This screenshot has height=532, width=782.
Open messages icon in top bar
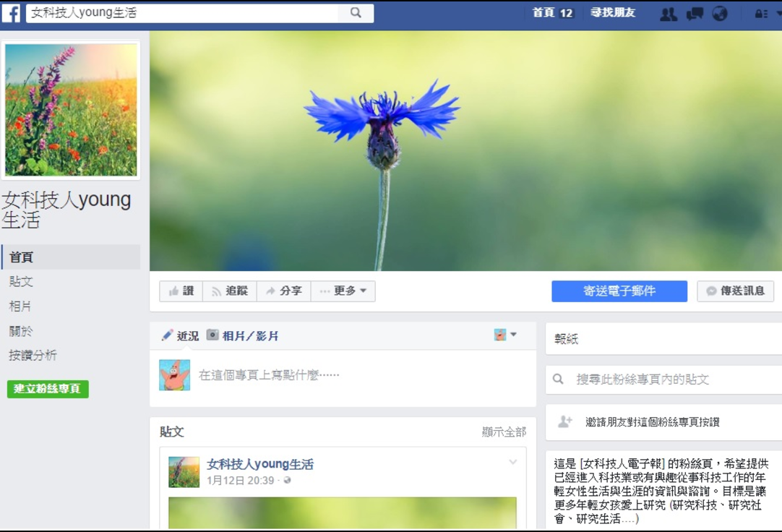pos(695,14)
